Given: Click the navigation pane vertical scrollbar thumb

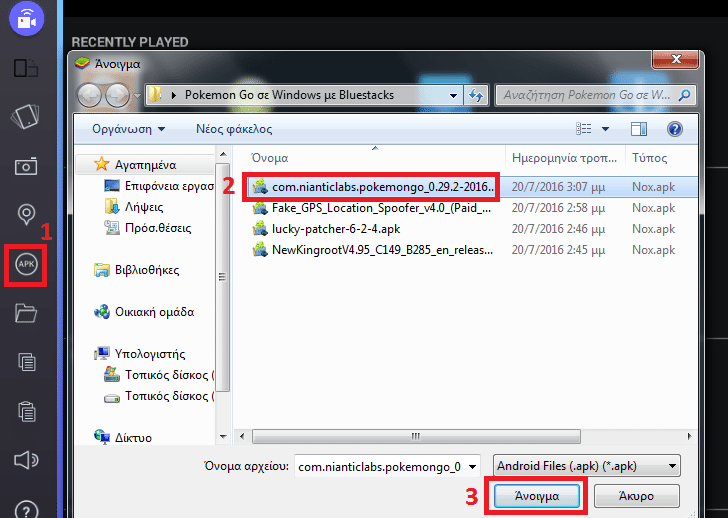Looking at the screenshot, I should pyautogui.click(x=223, y=277).
